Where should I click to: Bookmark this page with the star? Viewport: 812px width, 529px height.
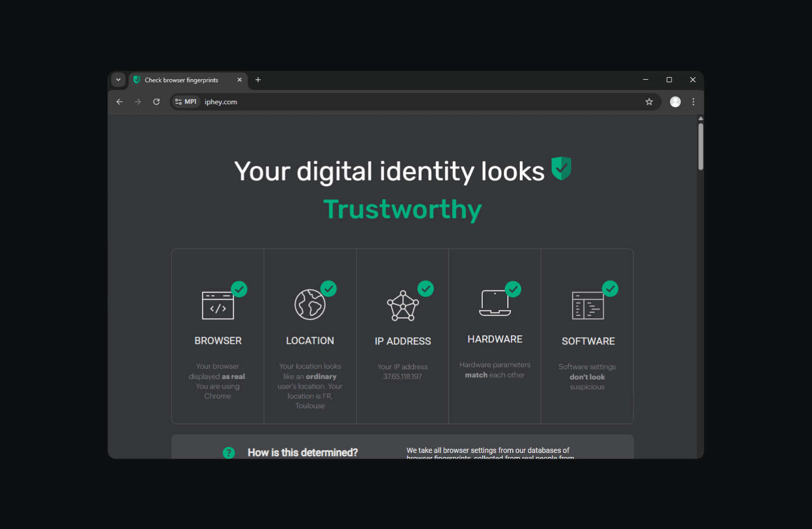[649, 102]
